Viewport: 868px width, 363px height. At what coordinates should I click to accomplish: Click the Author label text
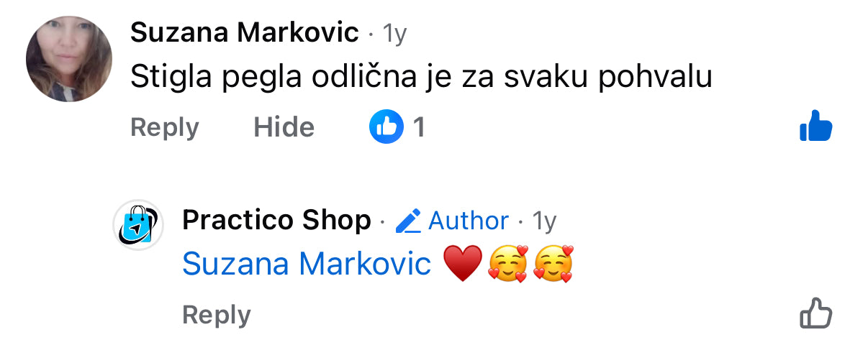coord(469,221)
